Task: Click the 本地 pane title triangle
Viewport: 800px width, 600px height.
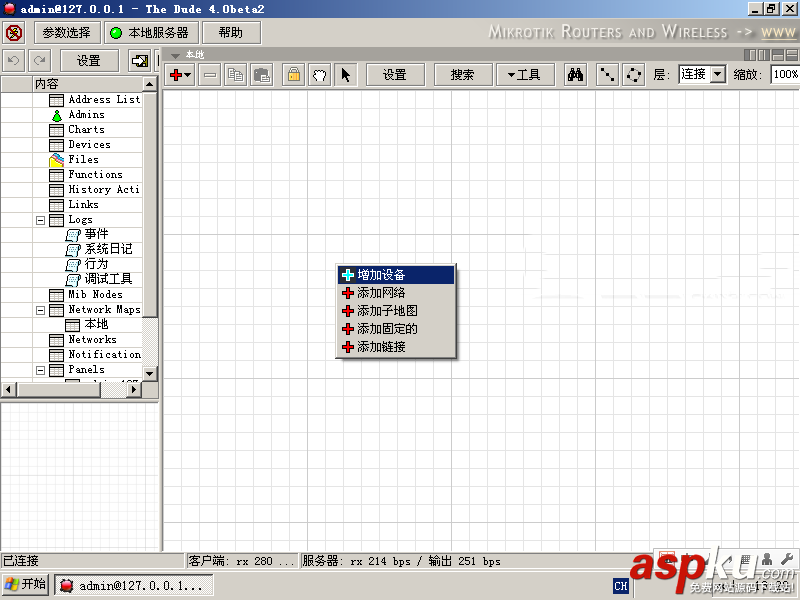Action: point(176,55)
